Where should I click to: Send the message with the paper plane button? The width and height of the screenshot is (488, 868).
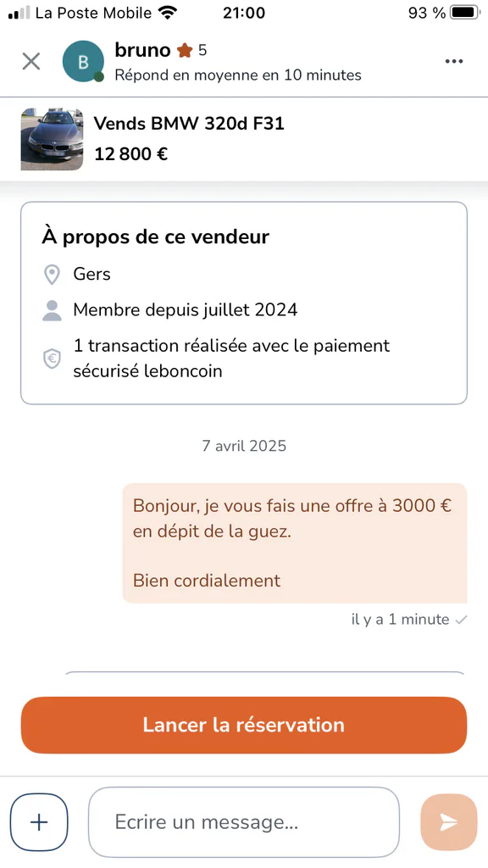[449, 822]
